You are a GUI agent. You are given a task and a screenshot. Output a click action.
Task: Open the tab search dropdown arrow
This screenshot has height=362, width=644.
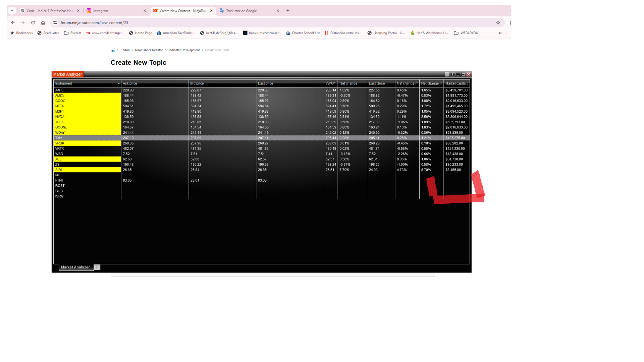(12, 11)
